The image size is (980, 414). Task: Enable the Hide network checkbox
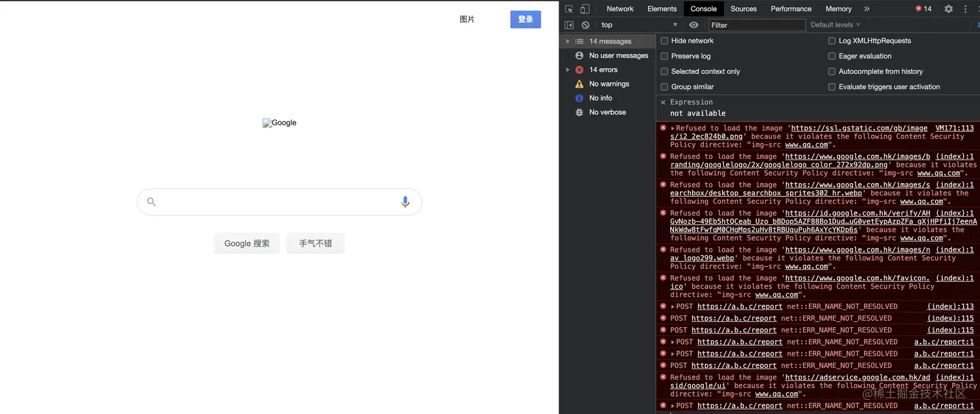[x=664, y=40]
